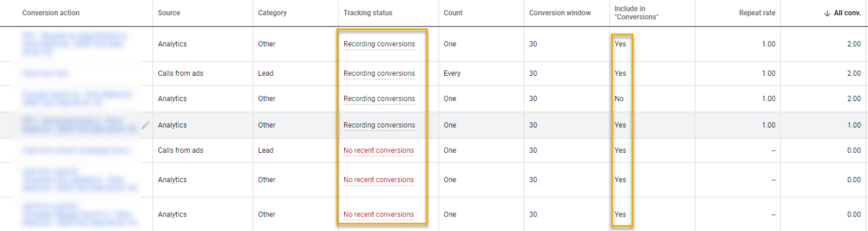Click the sort arrow on All conv. header
Image resolution: width=868 pixels, height=231 pixels.
tap(827, 13)
